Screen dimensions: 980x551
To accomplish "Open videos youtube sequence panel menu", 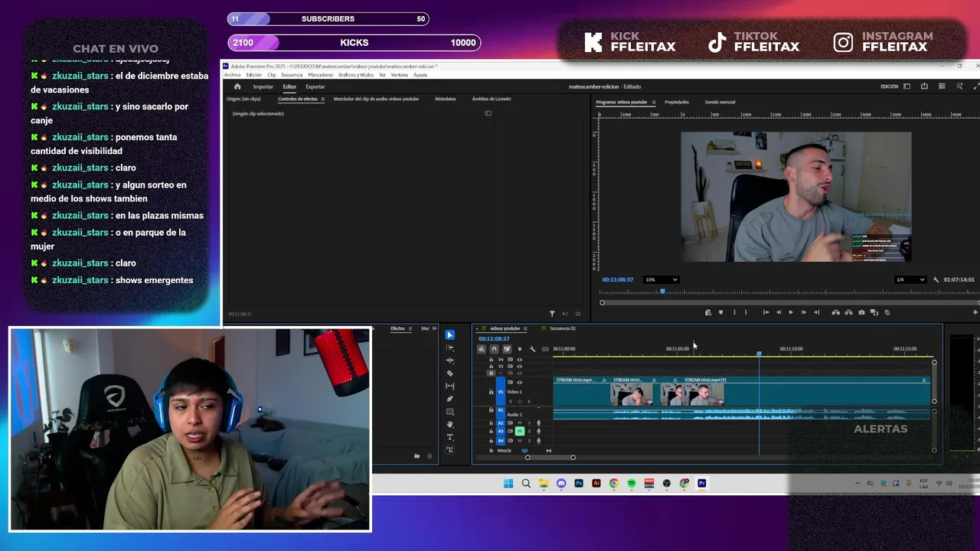I will 525,329.
